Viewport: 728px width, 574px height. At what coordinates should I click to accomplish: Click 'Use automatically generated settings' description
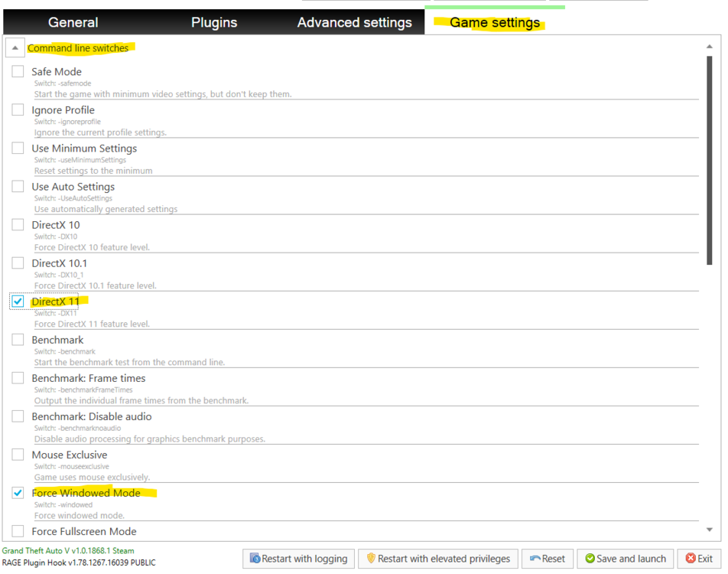pyautogui.click(x=106, y=209)
